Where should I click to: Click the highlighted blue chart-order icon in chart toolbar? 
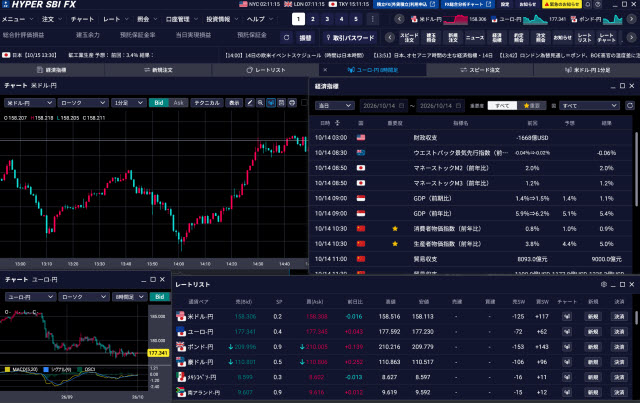(x=271, y=103)
